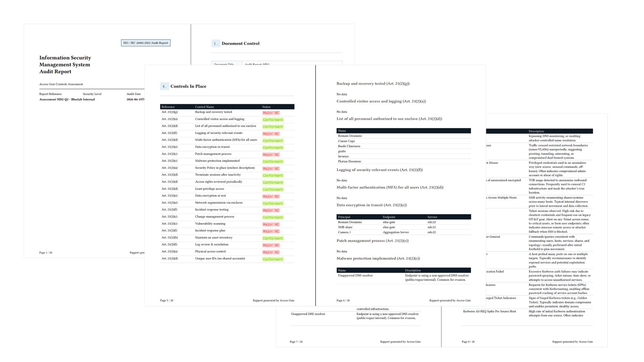
Task: Click 'Change management process' control name
Action: 215,217
